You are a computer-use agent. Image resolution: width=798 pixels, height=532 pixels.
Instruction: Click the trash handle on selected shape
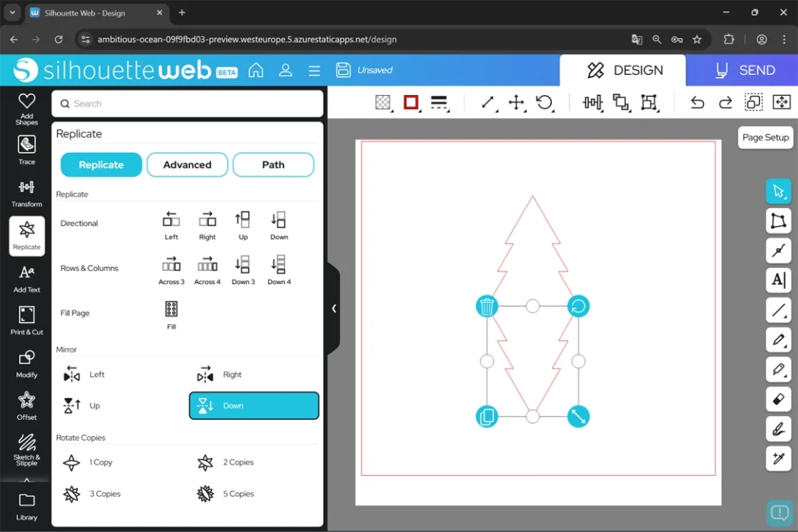(487, 306)
